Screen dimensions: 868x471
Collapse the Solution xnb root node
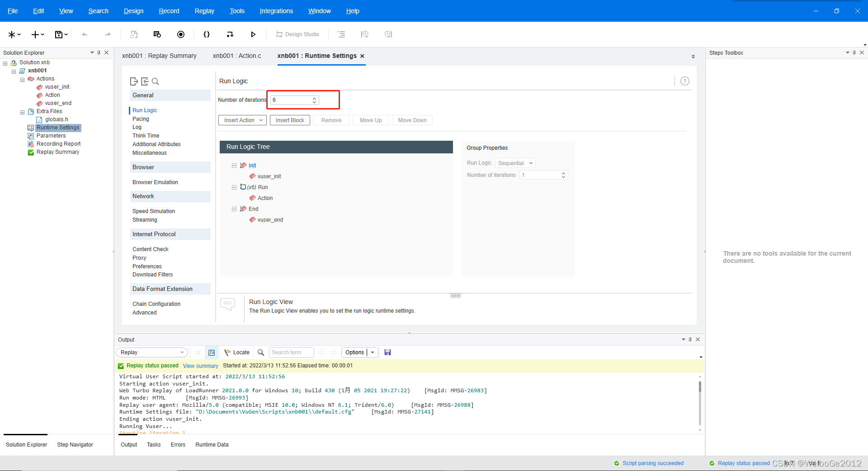point(5,63)
